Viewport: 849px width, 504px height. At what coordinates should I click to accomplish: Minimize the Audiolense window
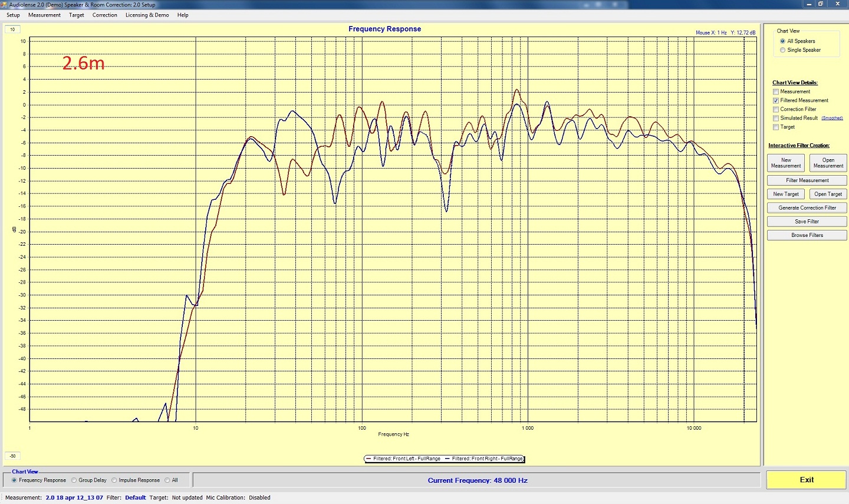coord(808,4)
